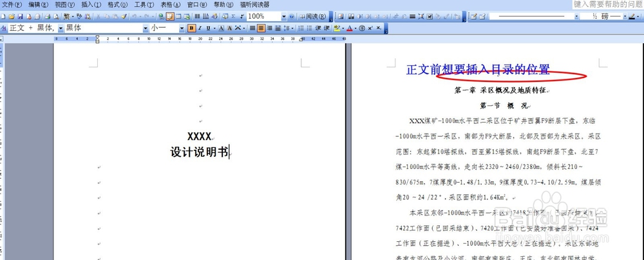
Task: Toggle Distributed alignment
Action: (278, 28)
